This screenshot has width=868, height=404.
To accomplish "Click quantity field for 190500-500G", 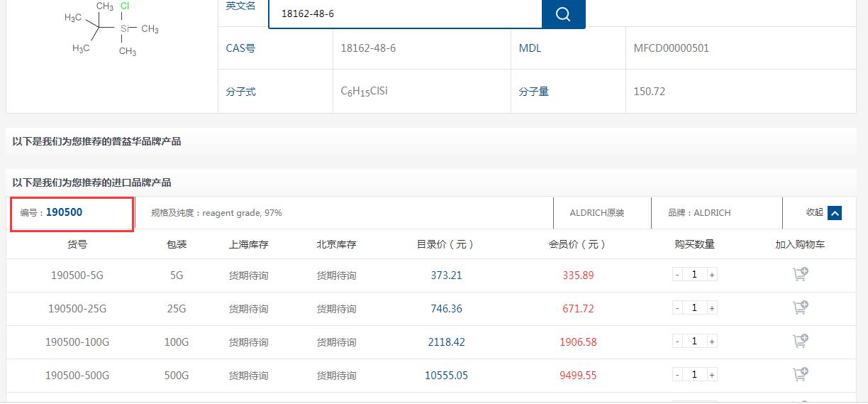I will pyautogui.click(x=694, y=375).
